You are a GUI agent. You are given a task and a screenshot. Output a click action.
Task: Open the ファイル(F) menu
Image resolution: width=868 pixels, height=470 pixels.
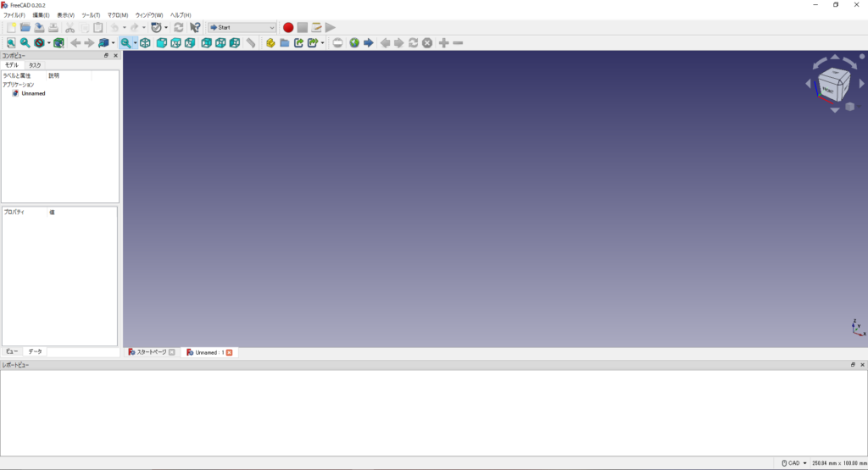tap(14, 15)
